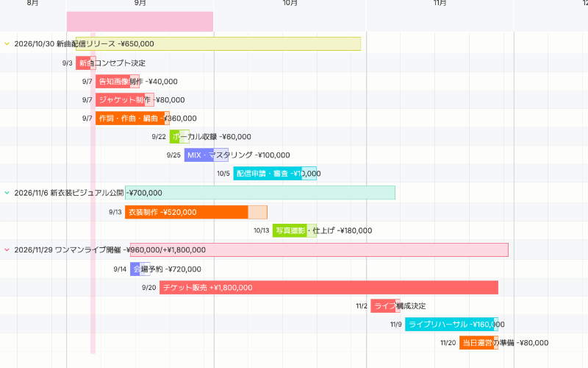The image size is (588, 368).
Task: Select the yellow 新曲配信リリース summary bar
Action: click(218, 44)
